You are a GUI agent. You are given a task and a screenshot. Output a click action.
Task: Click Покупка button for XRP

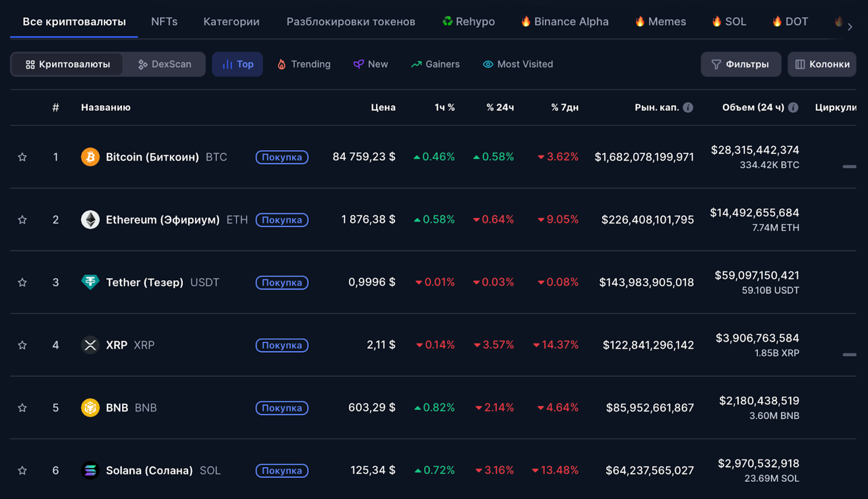click(x=282, y=346)
